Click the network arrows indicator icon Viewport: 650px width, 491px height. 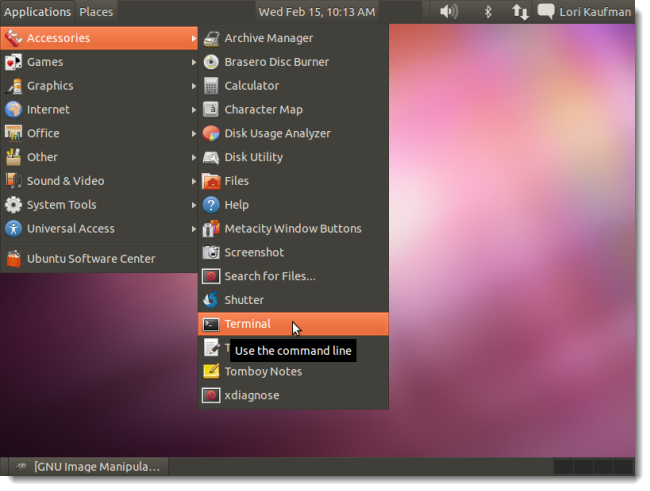click(x=520, y=12)
